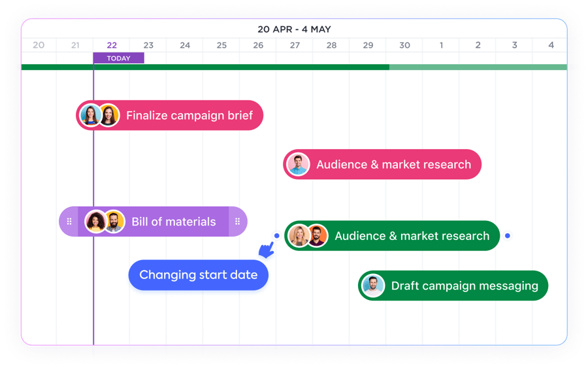588x368 pixels.
Task: Select day 24 in the timeline header
Action: [185, 45]
